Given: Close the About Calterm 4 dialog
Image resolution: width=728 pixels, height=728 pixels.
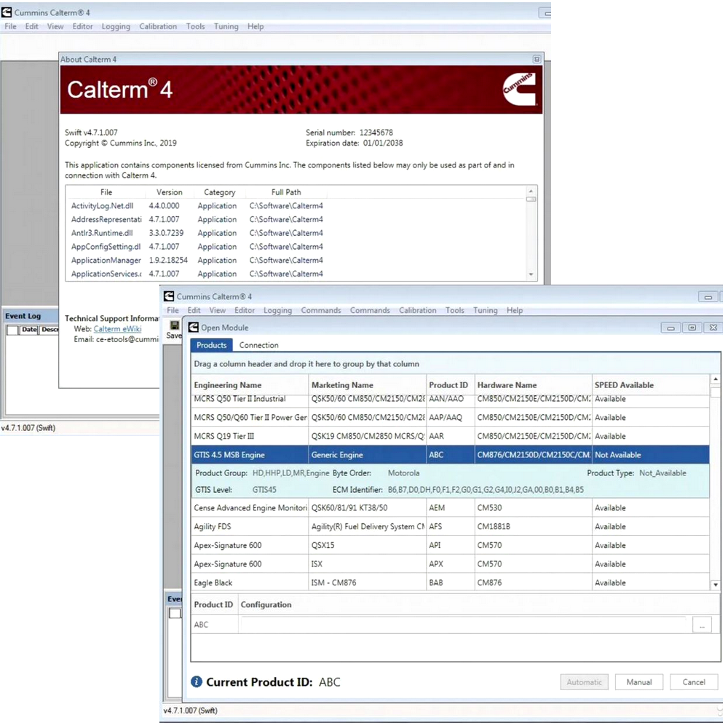Looking at the screenshot, I should tap(537, 59).
